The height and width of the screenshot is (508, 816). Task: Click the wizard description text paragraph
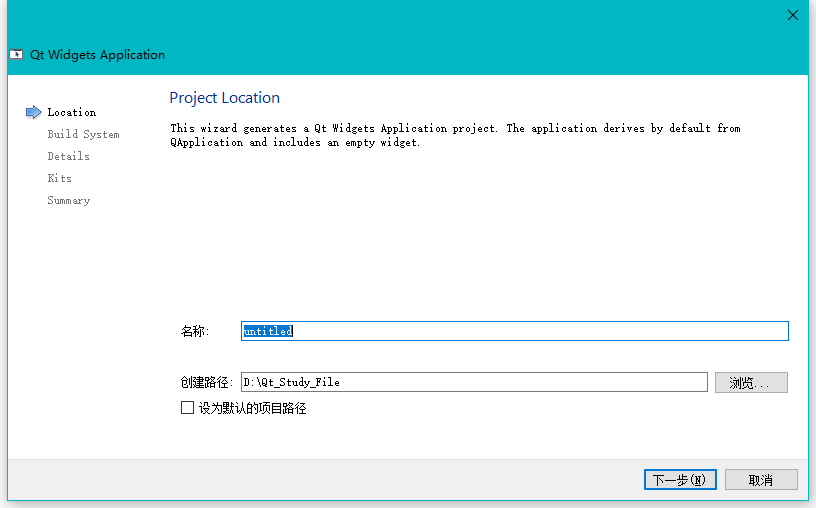pos(455,135)
